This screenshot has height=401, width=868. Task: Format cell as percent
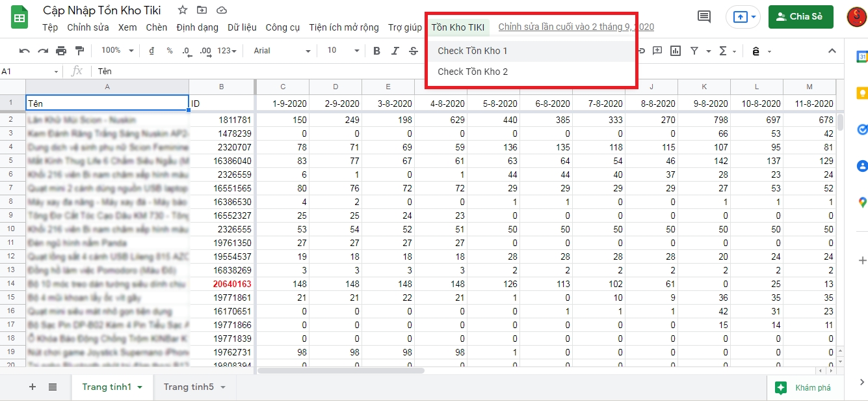[169, 51]
